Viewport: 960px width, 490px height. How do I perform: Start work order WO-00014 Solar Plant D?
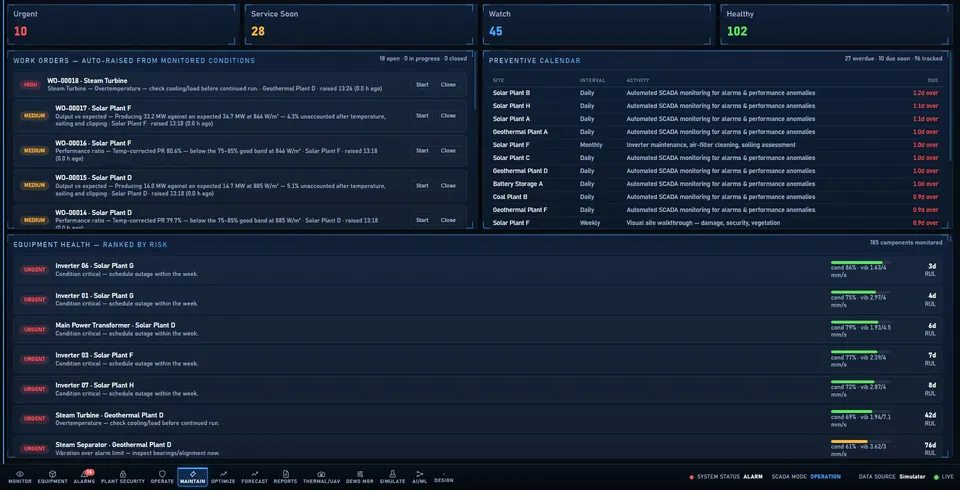point(422,220)
